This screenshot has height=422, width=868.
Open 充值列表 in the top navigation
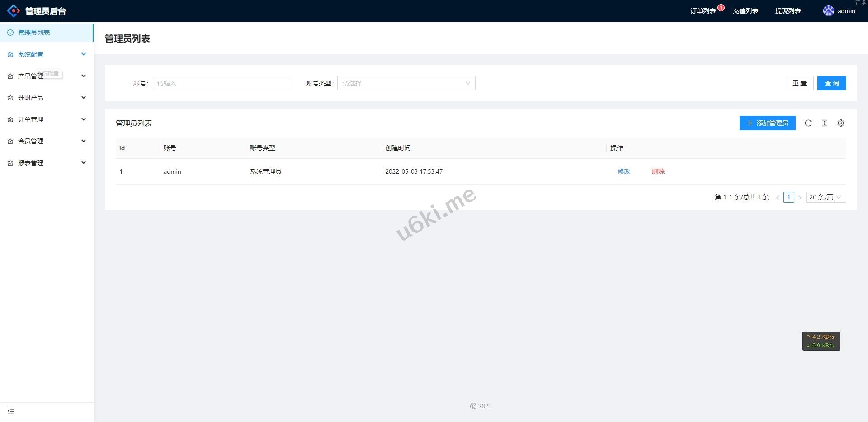[x=745, y=11]
